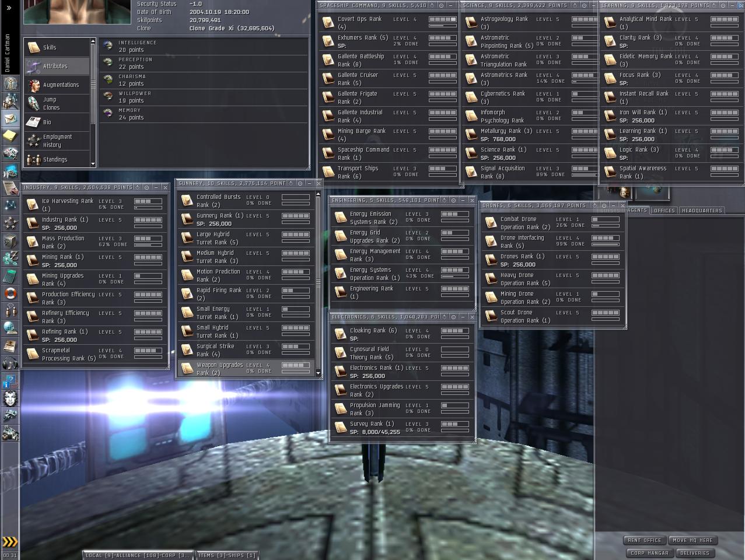Click the Deliveries button
Image resolution: width=745 pixels, height=560 pixels.
695,553
